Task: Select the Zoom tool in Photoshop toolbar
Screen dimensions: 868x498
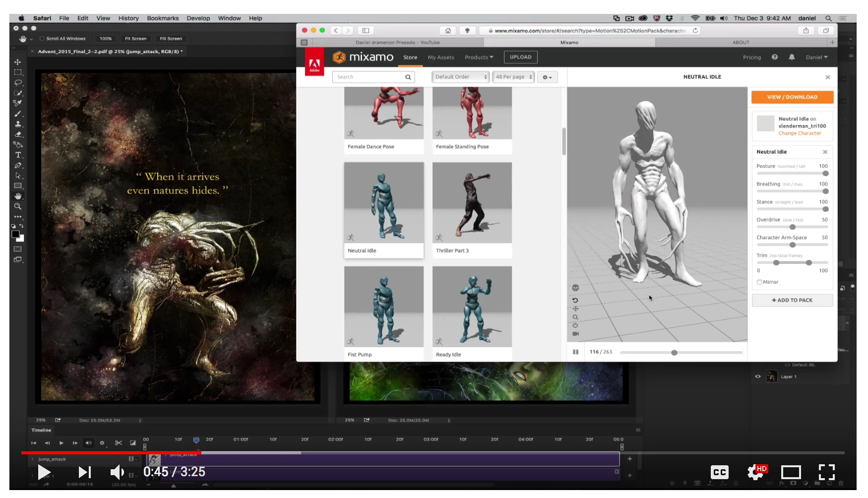Action: click(x=18, y=206)
